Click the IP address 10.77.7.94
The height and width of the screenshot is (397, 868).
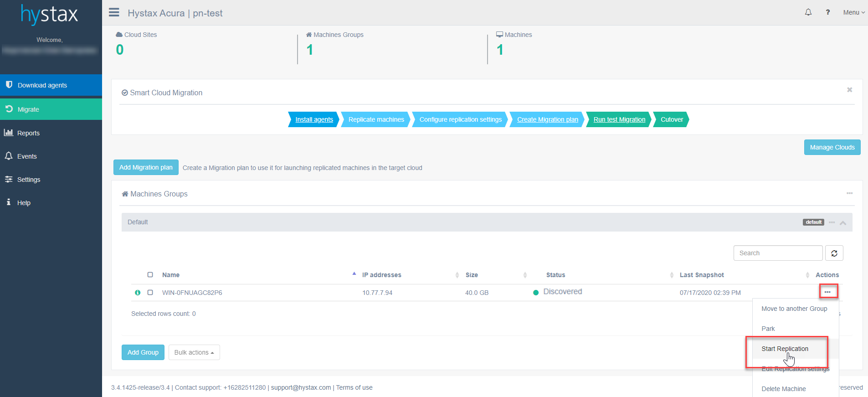[x=377, y=293]
